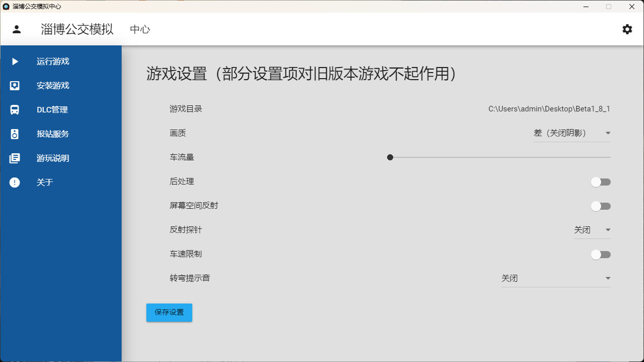Screen dimensions: 644x362
Task: Enable the 后处理 toggle switch
Action: click(601, 182)
